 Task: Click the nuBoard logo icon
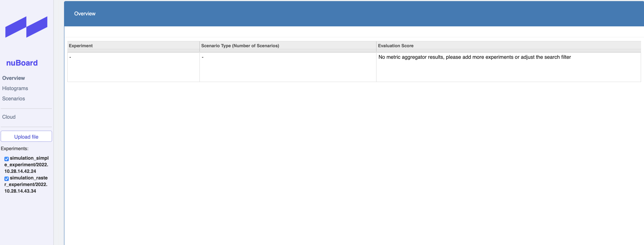(26, 27)
